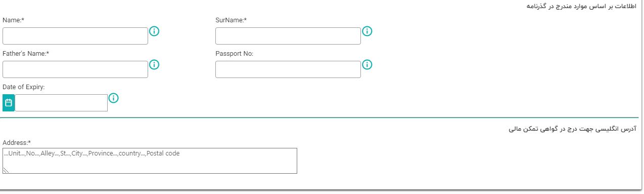Focus the Name text field

75,36
